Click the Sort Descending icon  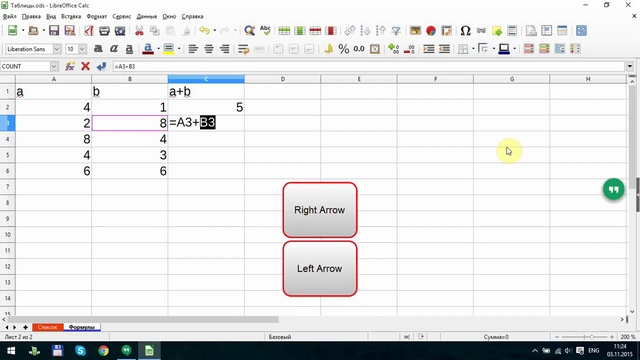[381, 31]
